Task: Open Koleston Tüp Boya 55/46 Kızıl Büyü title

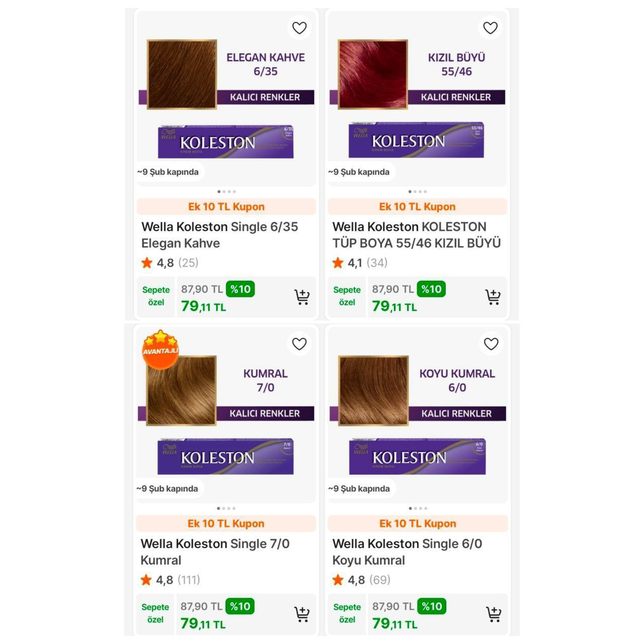Action: [x=417, y=235]
